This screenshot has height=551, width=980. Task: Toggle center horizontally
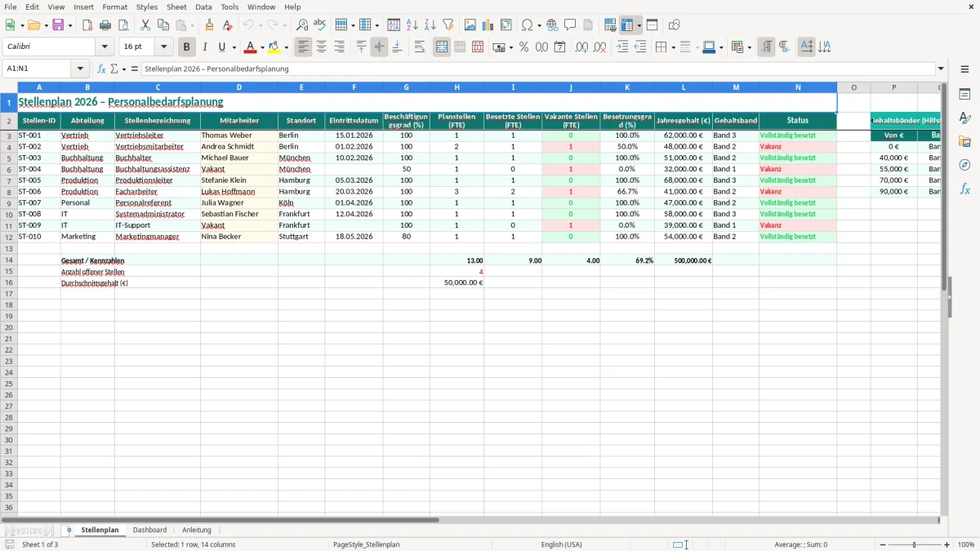[322, 47]
